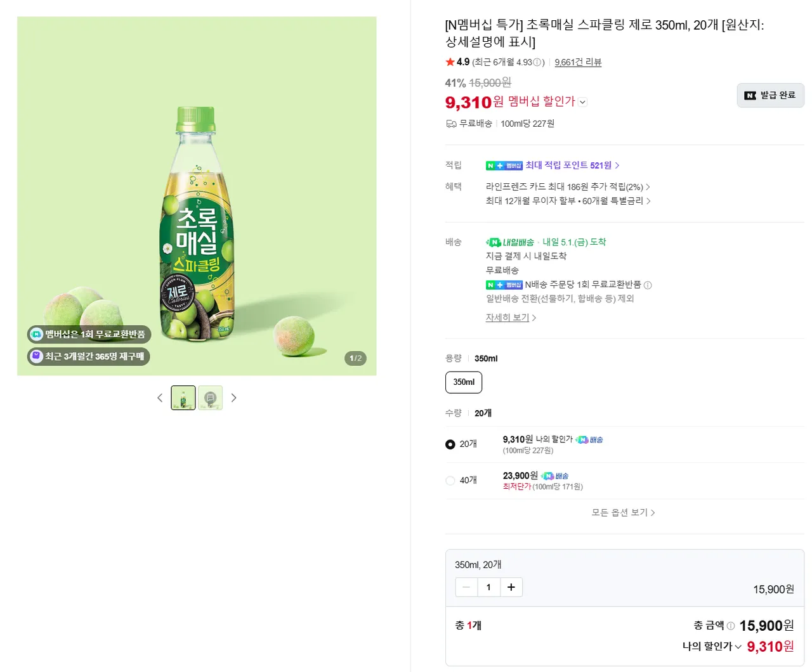The height and width of the screenshot is (672, 812).
Task: Click the info icon beside 총 금액
Action: coord(731,626)
